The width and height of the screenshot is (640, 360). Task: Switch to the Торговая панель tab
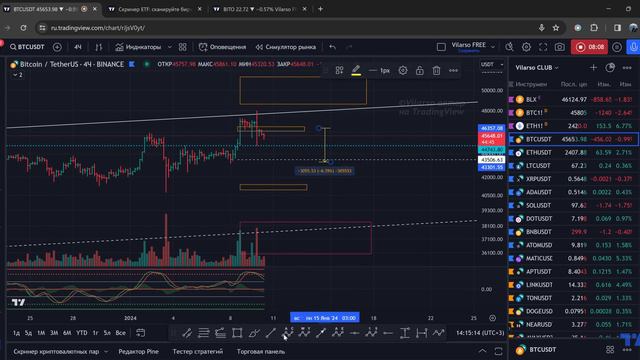261,351
